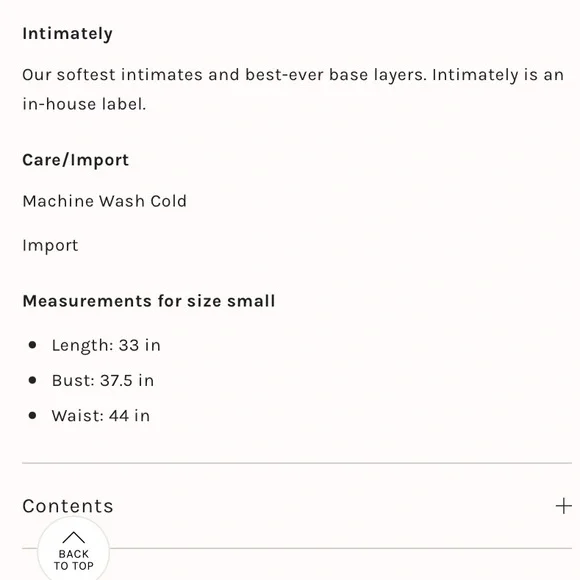Select the Length: 33 in item
Viewport: 580px width, 580px height.
(x=106, y=345)
